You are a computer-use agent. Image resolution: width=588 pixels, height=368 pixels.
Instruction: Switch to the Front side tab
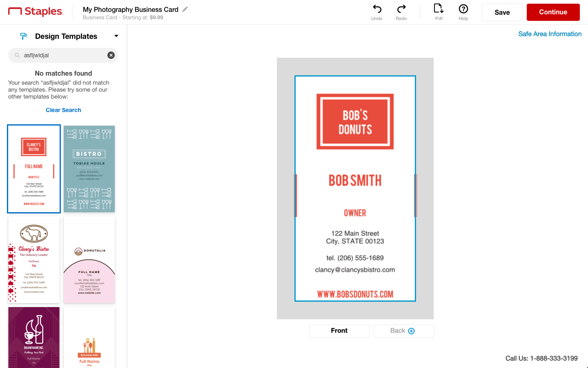coord(339,331)
